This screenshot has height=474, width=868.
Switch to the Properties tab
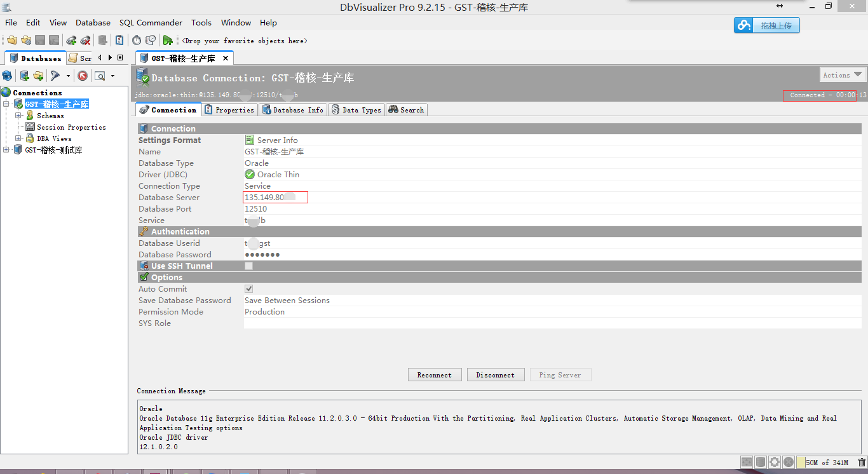(229, 110)
